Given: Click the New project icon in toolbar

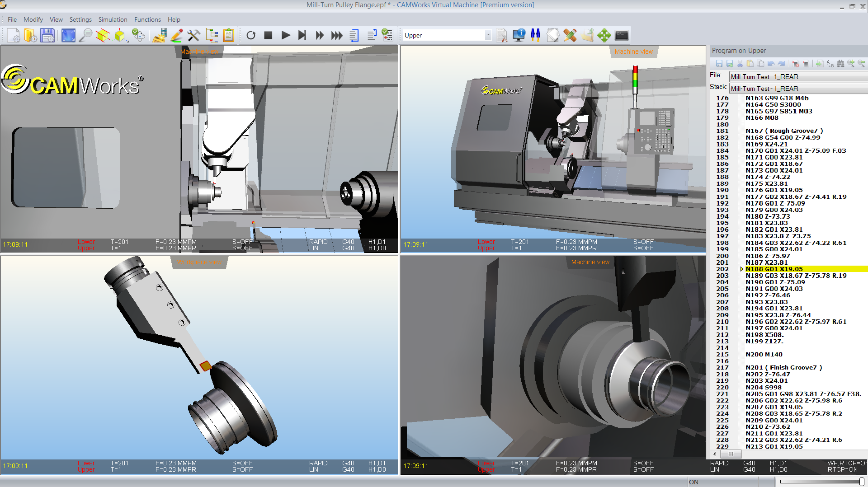Looking at the screenshot, I should [x=13, y=35].
